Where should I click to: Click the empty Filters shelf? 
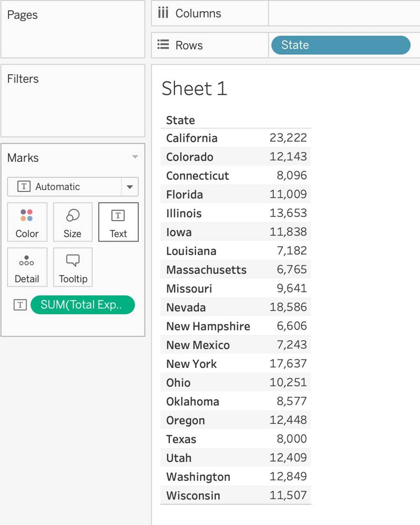72,108
